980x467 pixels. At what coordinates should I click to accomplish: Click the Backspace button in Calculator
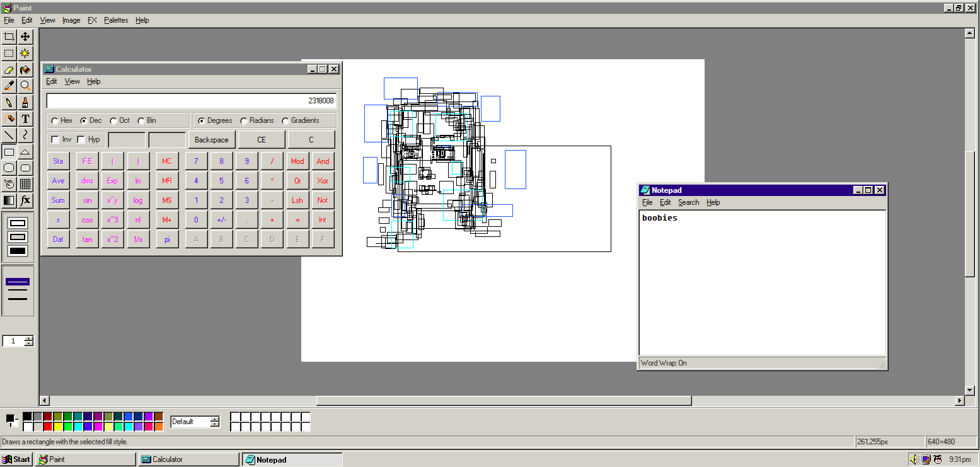[212, 140]
